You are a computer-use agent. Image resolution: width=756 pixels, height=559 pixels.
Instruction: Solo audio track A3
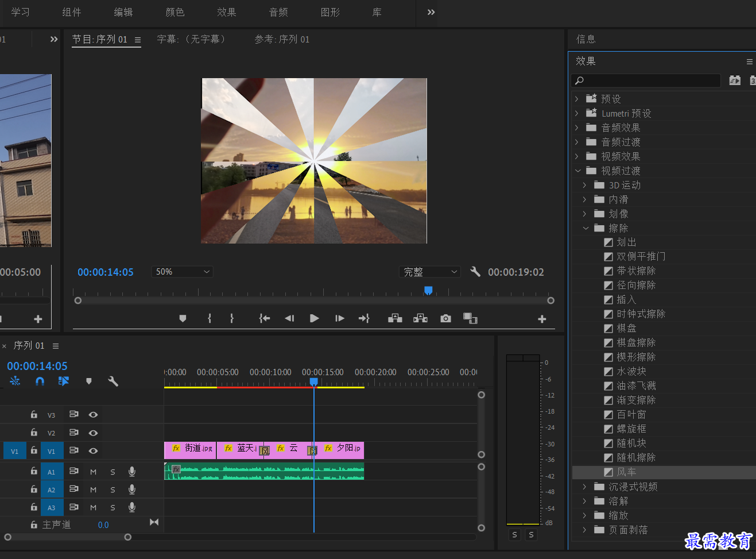coord(113,508)
